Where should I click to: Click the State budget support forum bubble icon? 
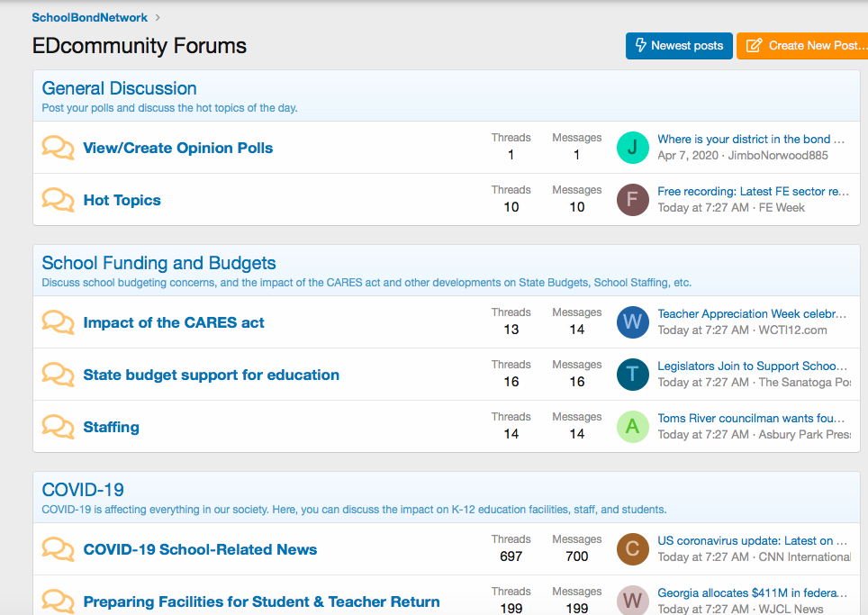click(59, 375)
